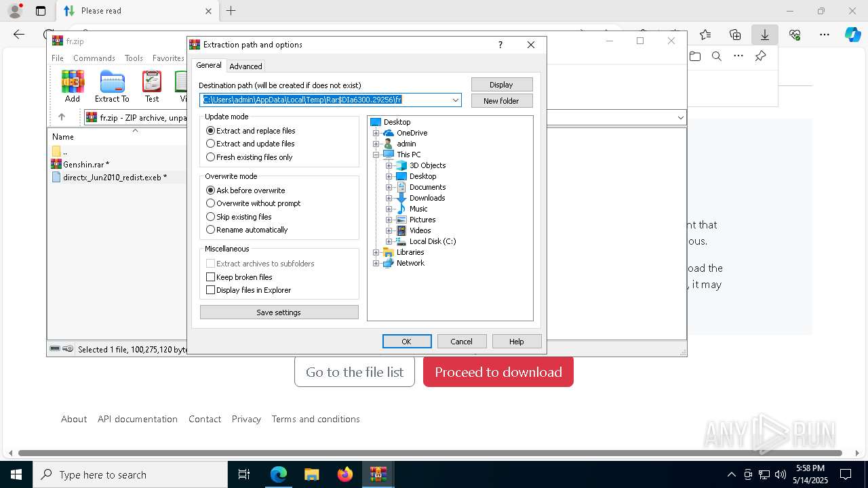Select Downloads folder in tree
This screenshot has height=488, width=868.
pos(427,198)
